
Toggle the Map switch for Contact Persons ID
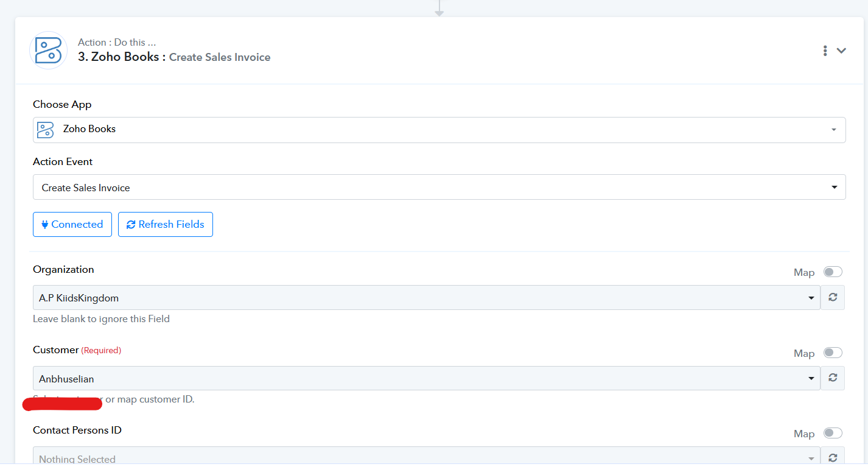[833, 433]
